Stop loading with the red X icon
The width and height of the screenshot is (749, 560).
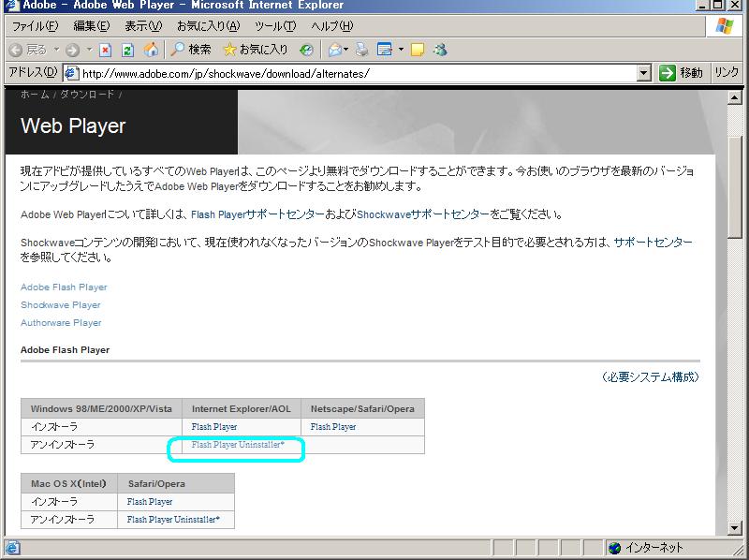(x=106, y=50)
